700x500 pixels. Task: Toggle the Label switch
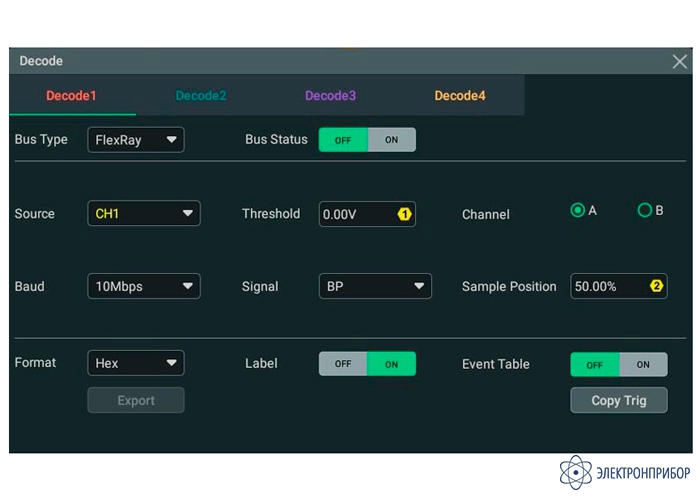pyautogui.click(x=367, y=364)
